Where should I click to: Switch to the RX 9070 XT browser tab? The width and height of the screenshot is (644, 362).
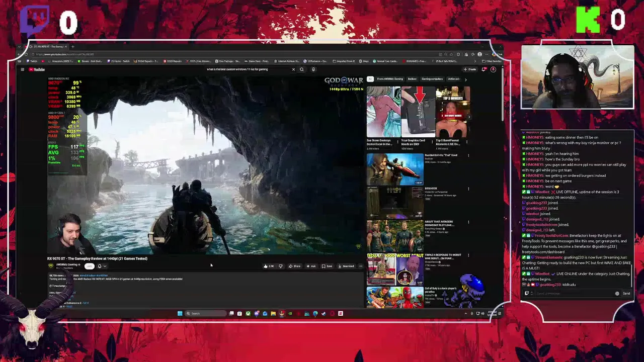(x=48, y=47)
